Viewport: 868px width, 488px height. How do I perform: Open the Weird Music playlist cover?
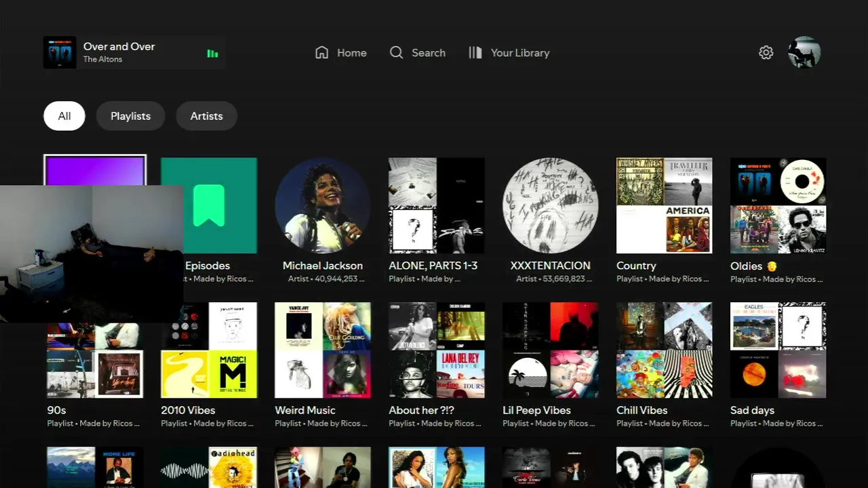tap(323, 350)
